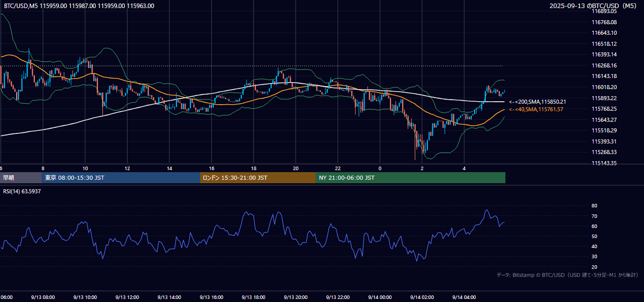Click the 116393.14 price axis label

(x=604, y=54)
